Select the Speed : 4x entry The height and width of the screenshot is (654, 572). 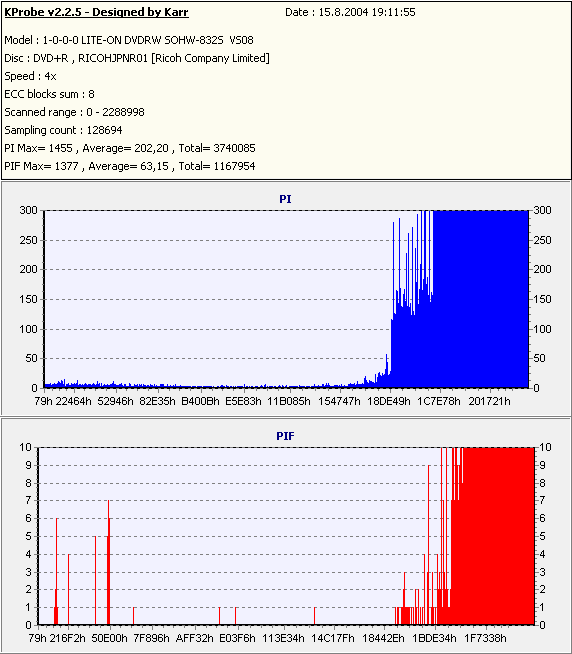click(x=30, y=76)
